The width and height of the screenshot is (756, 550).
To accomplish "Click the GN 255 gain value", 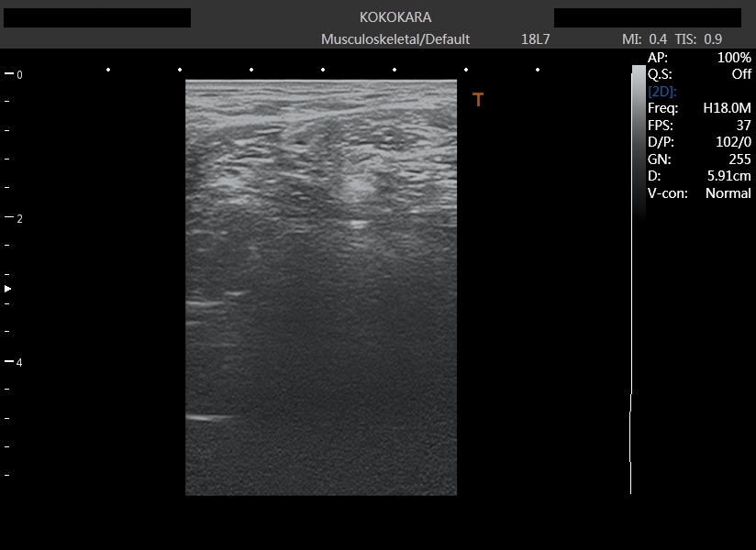I will [x=739, y=159].
